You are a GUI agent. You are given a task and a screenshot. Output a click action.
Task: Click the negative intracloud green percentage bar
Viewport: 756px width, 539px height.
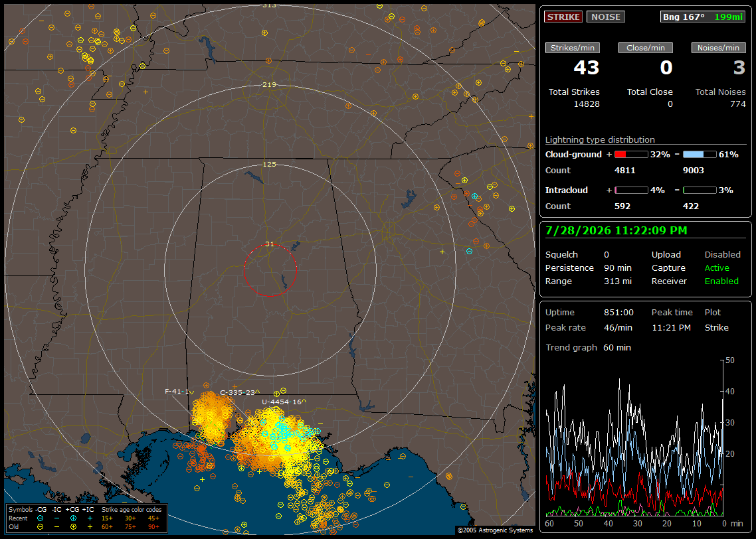click(x=700, y=191)
